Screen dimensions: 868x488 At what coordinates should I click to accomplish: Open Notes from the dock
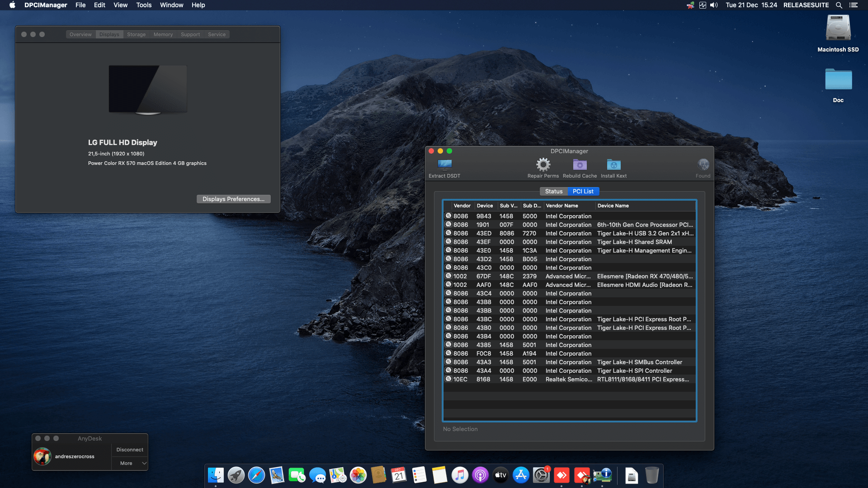coord(439,475)
